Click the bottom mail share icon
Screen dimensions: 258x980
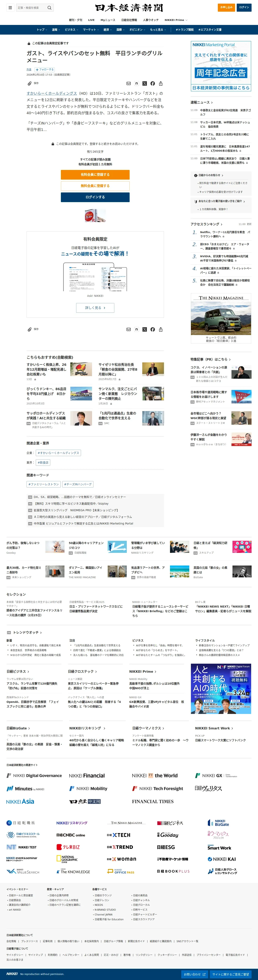pos(128,329)
